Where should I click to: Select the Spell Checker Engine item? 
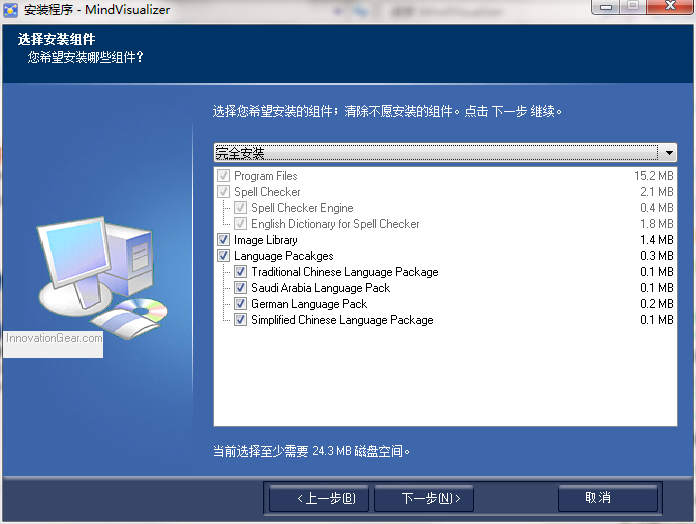click(302, 208)
